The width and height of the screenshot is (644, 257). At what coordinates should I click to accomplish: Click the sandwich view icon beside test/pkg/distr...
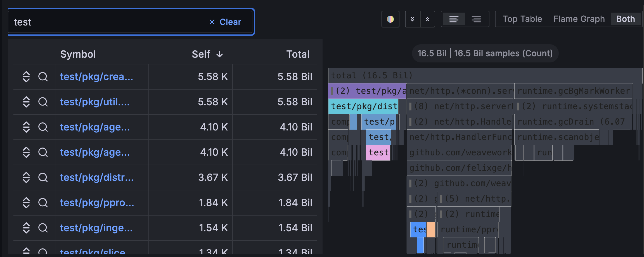pos(27,177)
